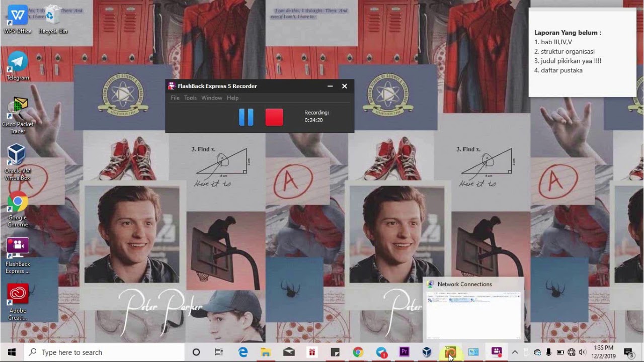The width and height of the screenshot is (644, 362).
Task: Click the microphone tray icon
Action: (x=548, y=352)
